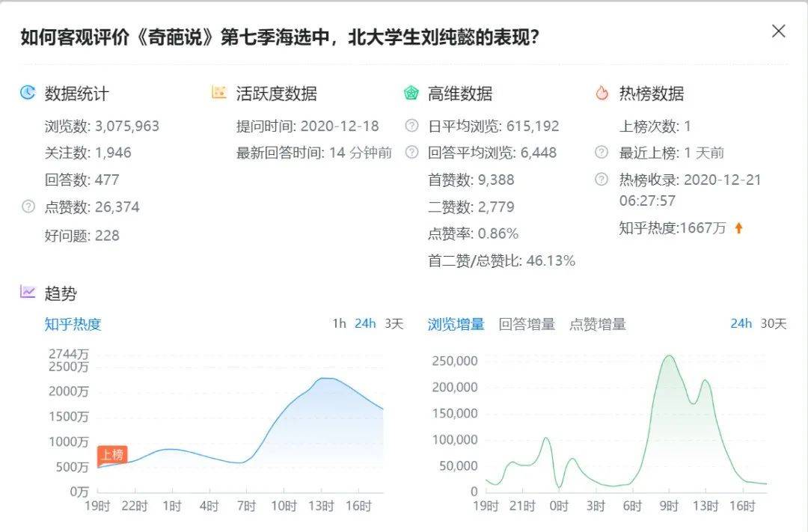This screenshot has width=808, height=532.
Task: Show 30天 range on views chart
Action: coord(774,324)
